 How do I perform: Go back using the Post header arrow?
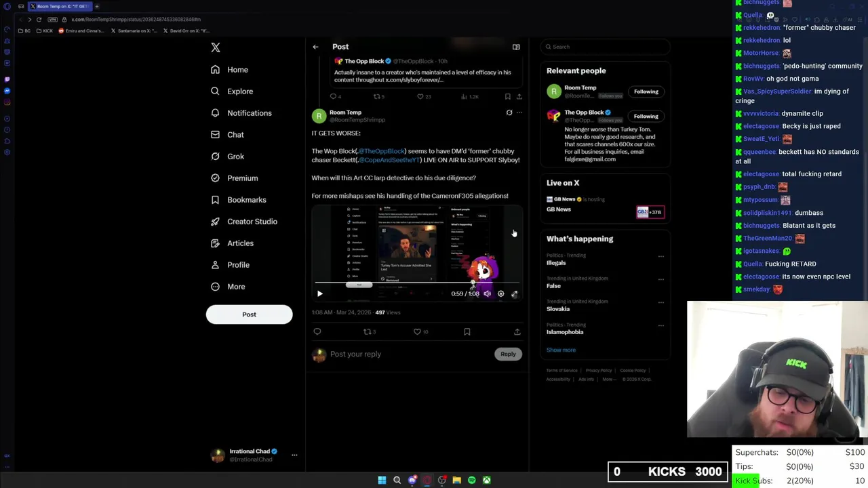[x=315, y=47]
